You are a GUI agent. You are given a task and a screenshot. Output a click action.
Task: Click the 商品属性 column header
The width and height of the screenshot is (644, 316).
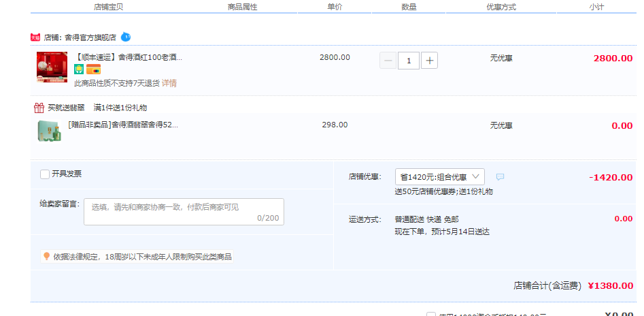click(242, 7)
